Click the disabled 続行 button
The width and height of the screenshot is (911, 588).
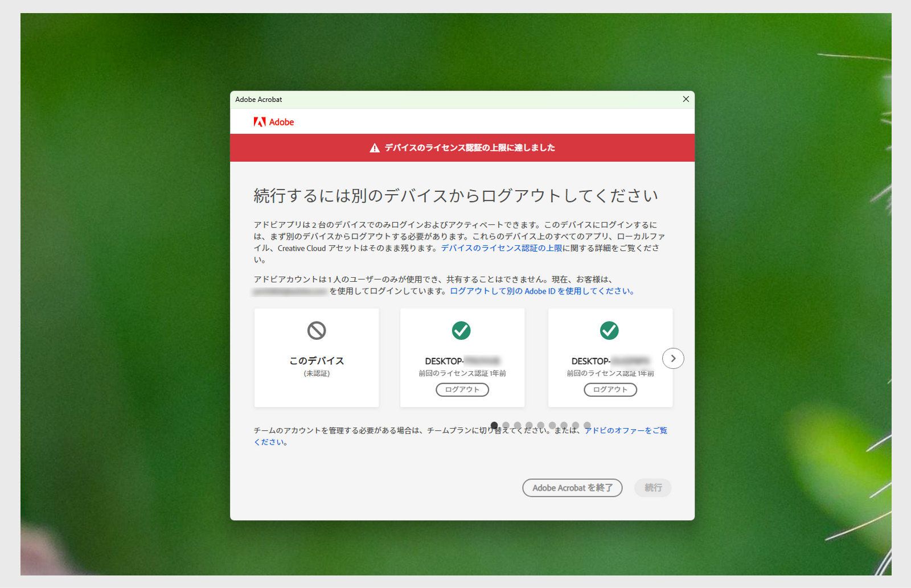653,488
